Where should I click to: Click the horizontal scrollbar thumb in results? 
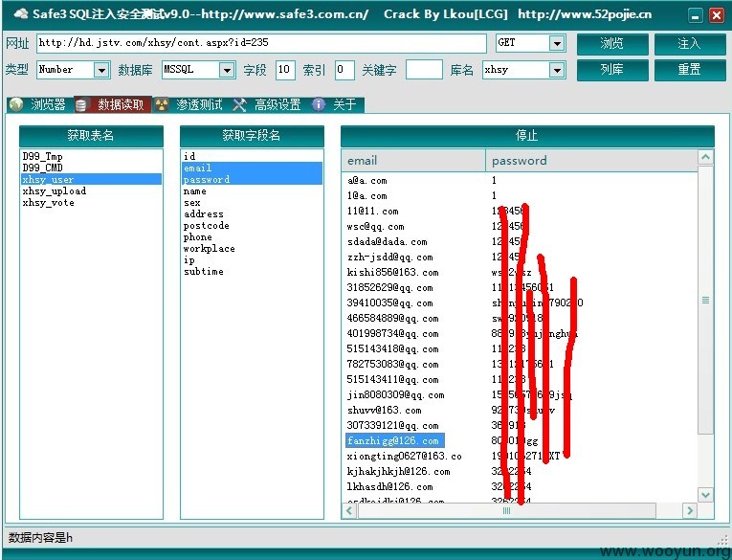click(506, 510)
